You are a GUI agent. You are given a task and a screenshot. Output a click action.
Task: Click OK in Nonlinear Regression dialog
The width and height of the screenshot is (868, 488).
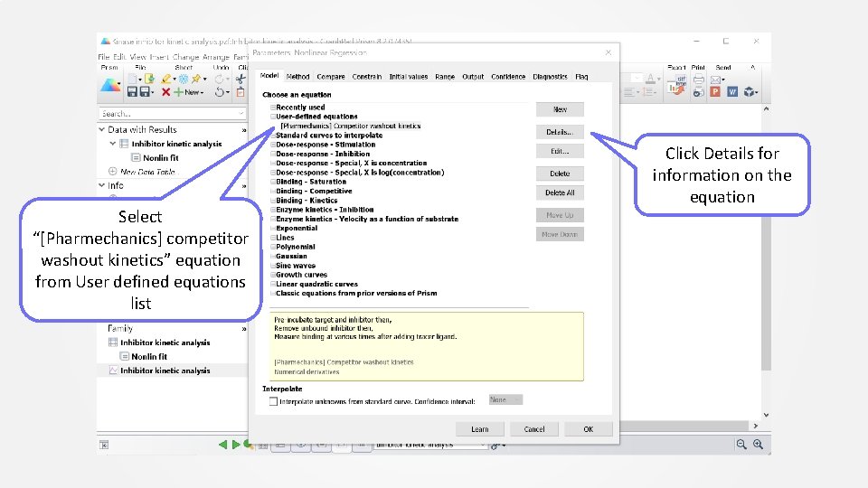pos(588,428)
